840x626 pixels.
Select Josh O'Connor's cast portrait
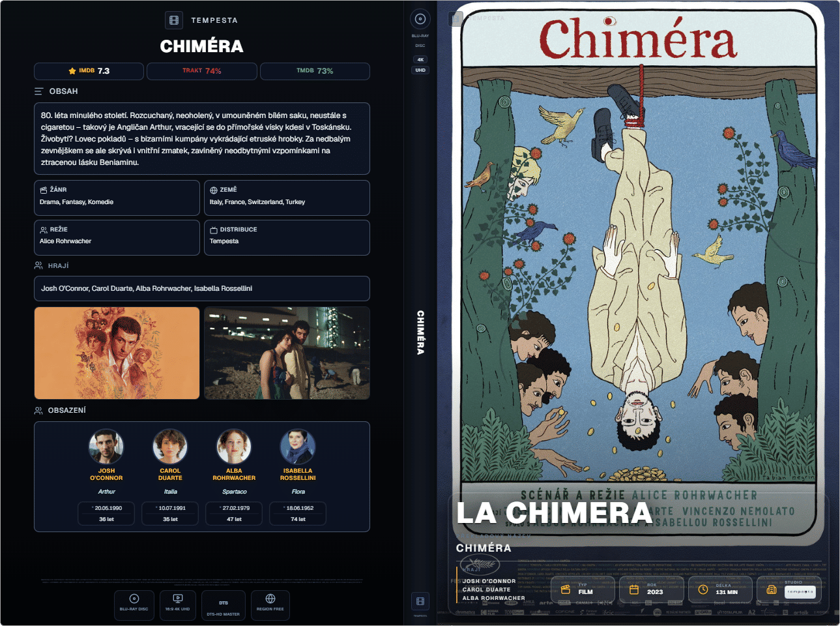[x=106, y=447]
